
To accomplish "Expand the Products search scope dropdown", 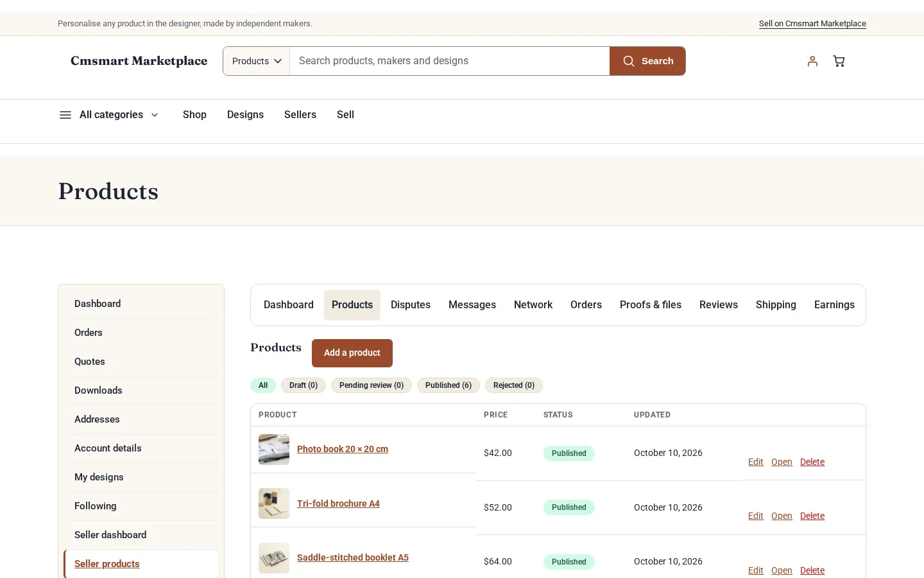I will click(x=257, y=61).
